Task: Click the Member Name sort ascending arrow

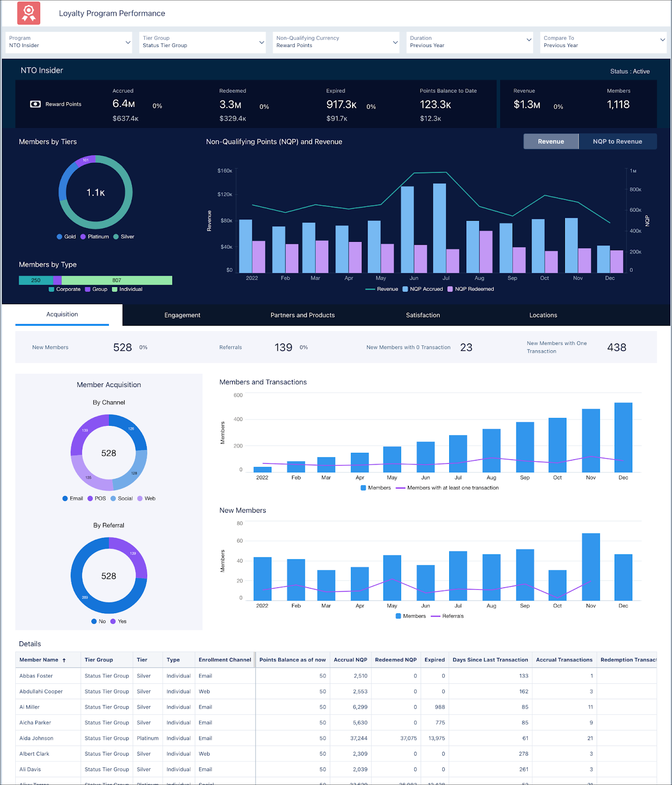Action: [x=64, y=660]
